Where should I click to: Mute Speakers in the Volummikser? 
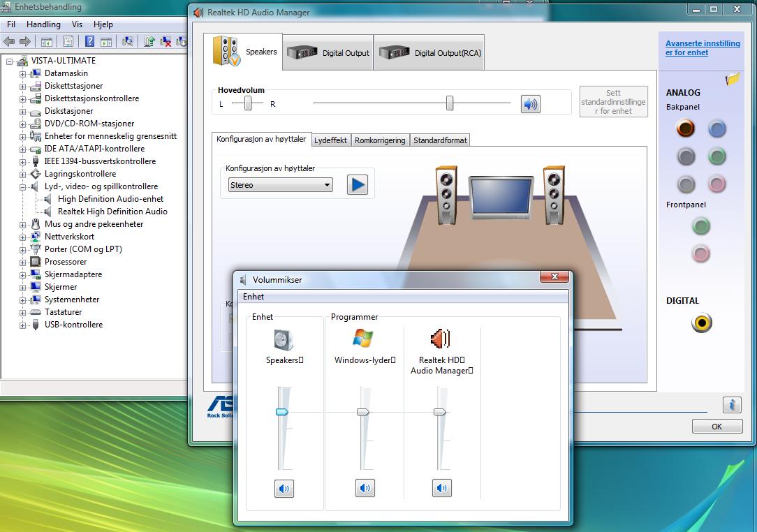pos(284,489)
